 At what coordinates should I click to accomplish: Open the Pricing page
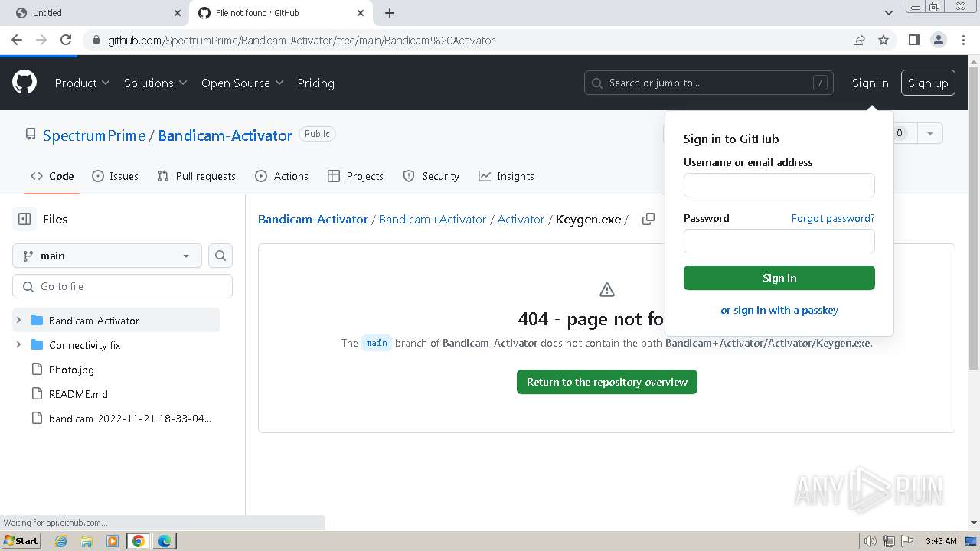(315, 83)
